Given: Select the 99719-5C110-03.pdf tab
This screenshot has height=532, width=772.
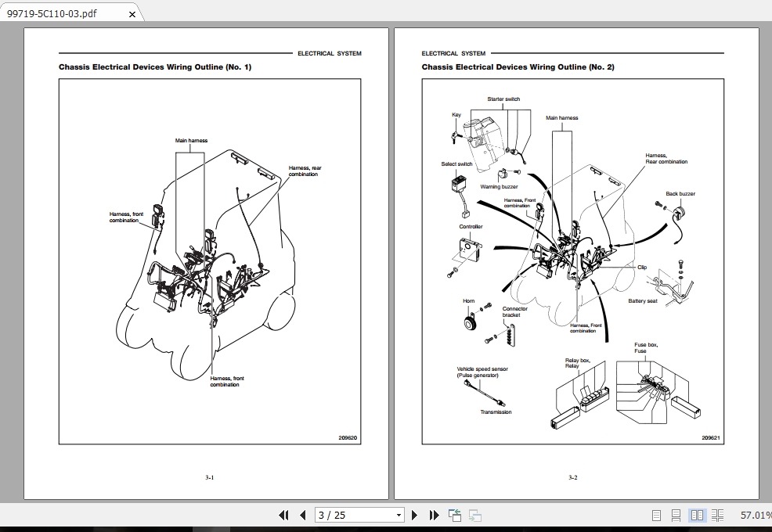Looking at the screenshot, I should click(x=55, y=13).
